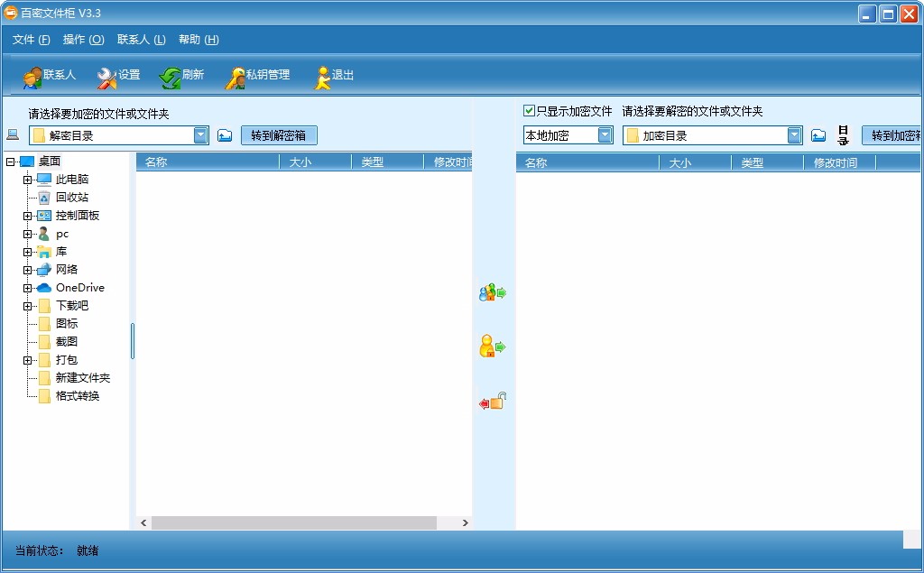Encrypt with personal lock icon in middle strip
This screenshot has width=924, height=573.
pos(493,346)
